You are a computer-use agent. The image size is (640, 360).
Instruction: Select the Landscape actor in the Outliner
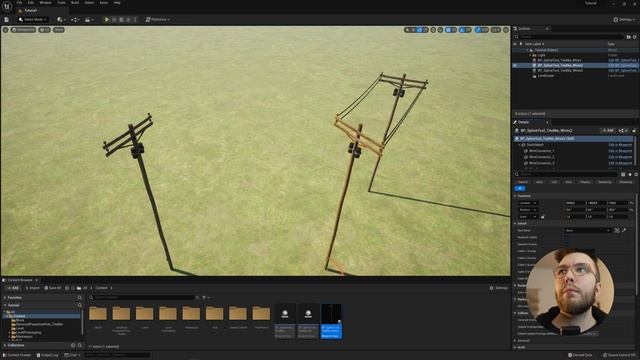tap(546, 76)
